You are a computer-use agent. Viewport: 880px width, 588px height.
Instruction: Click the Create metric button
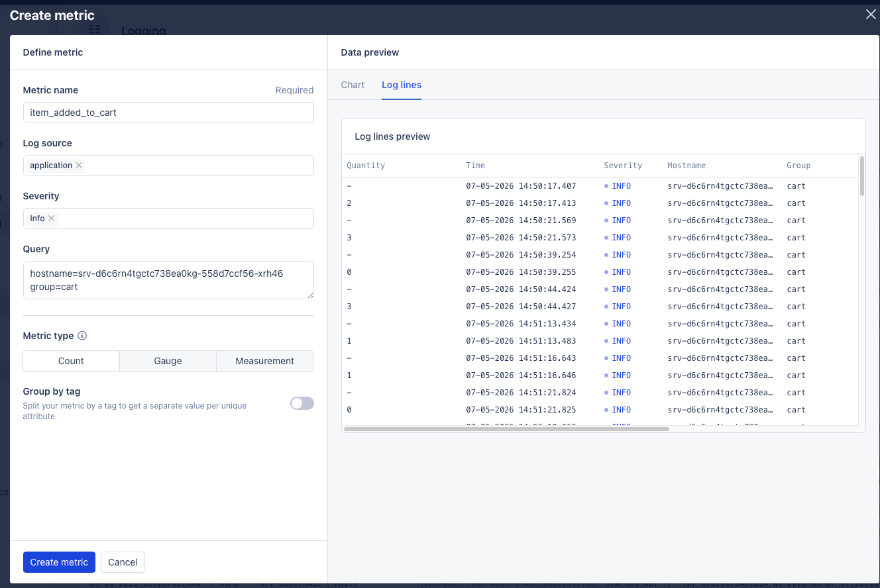59,562
